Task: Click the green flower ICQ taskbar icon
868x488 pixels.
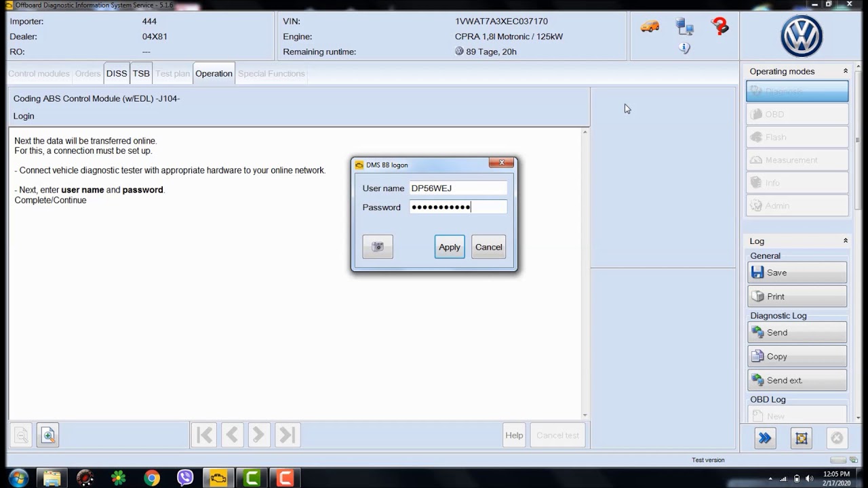Action: point(119,479)
